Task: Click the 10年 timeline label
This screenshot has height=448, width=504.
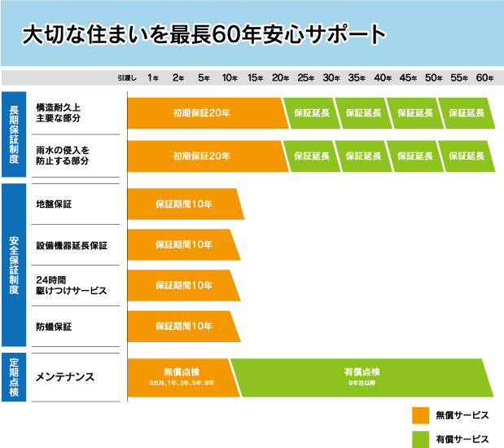Action: point(230,78)
